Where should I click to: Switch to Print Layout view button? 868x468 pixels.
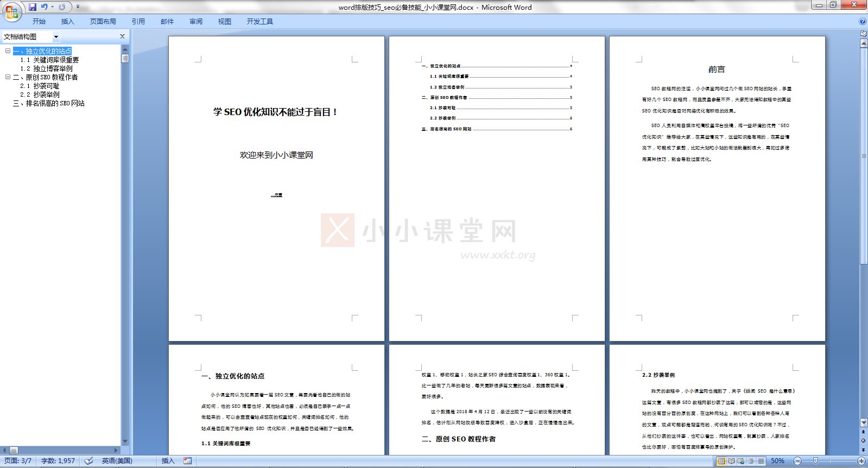[x=721, y=461]
